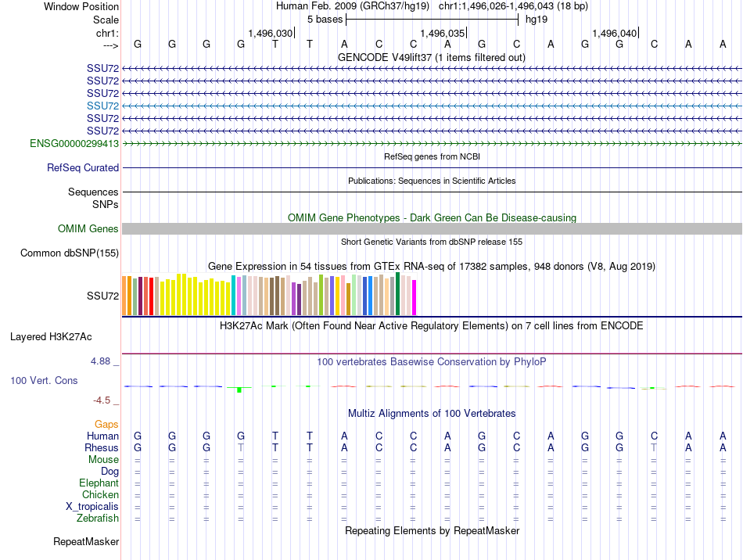Open the RepeatMasker track label
The width and height of the screenshot is (743, 560).
pos(86,541)
